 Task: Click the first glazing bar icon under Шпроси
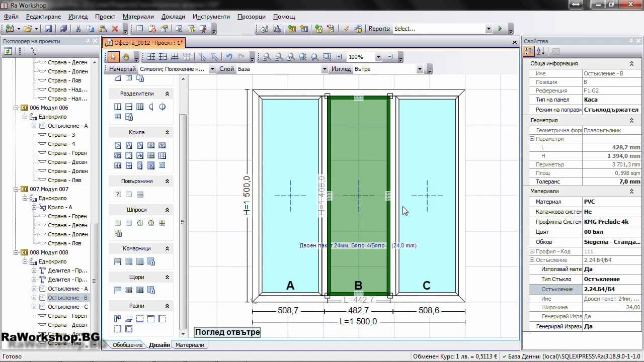(118, 223)
